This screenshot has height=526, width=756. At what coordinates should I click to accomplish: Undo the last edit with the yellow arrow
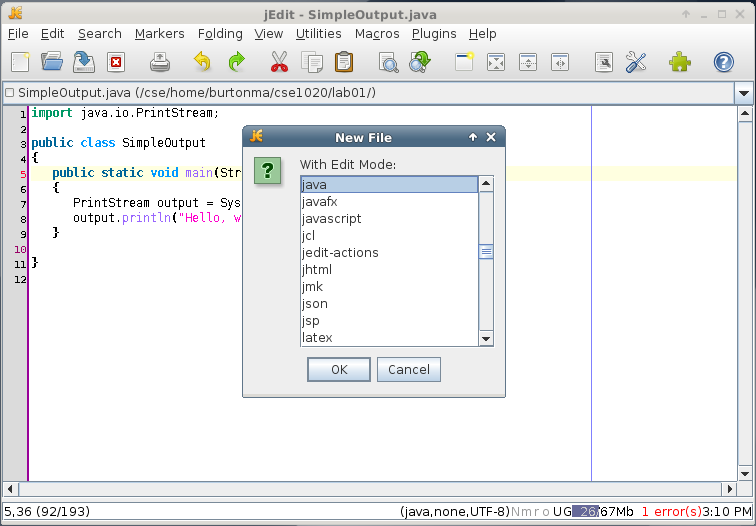pos(202,62)
